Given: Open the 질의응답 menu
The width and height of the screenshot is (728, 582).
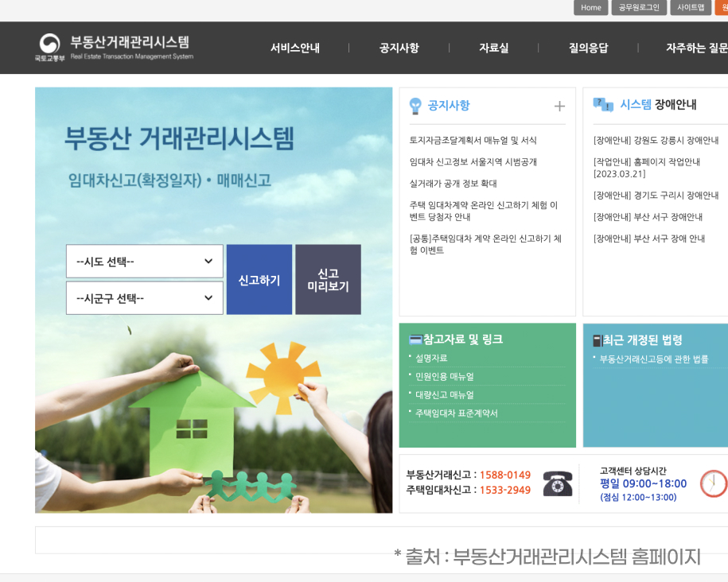Looking at the screenshot, I should [588, 48].
